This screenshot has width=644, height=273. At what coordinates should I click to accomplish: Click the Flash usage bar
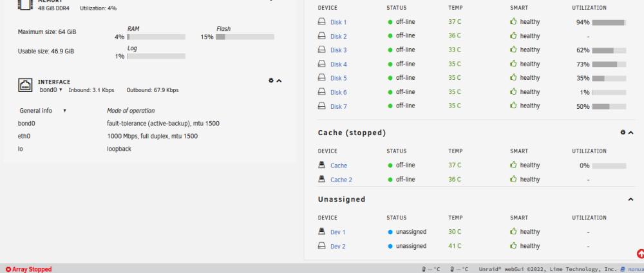tap(245, 37)
